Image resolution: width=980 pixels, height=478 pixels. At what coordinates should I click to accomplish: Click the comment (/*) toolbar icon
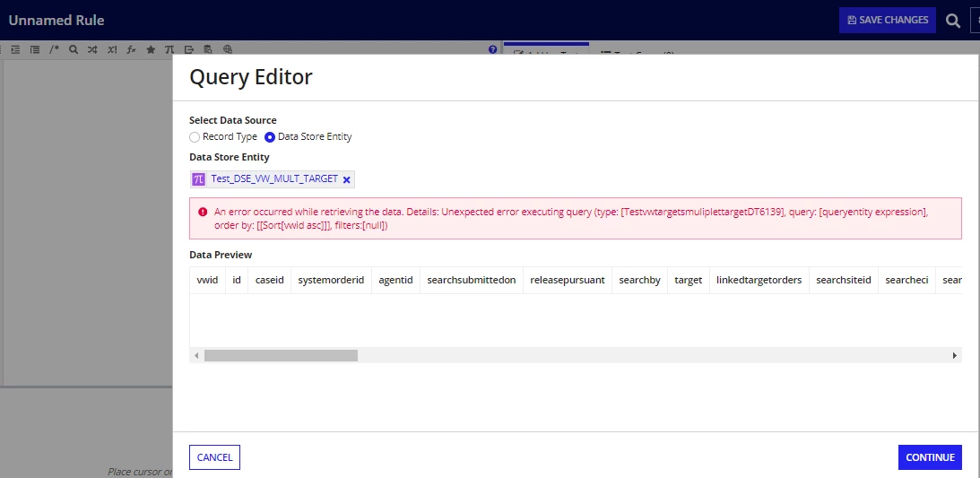click(55, 49)
